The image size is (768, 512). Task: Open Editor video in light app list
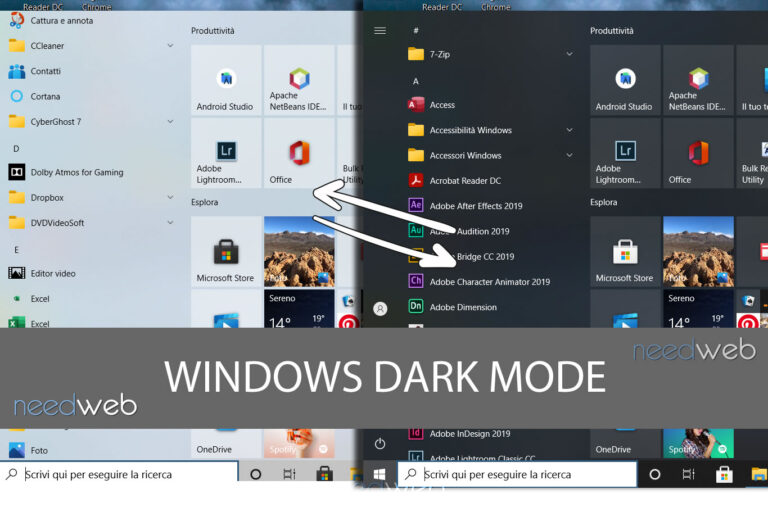point(42,273)
